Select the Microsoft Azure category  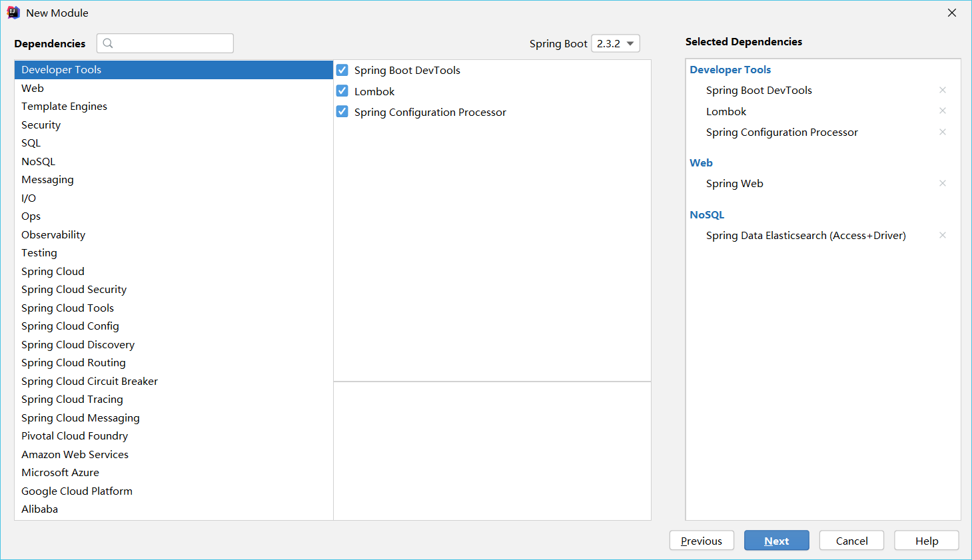tap(174, 473)
